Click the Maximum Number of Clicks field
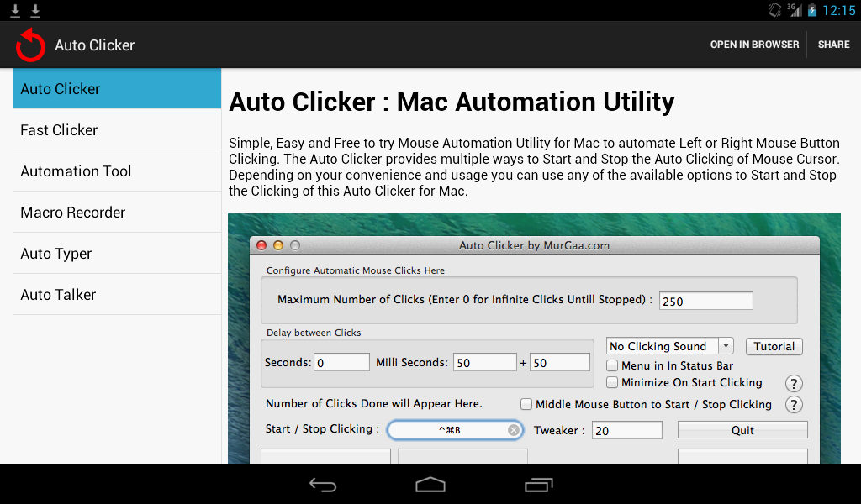 [706, 301]
